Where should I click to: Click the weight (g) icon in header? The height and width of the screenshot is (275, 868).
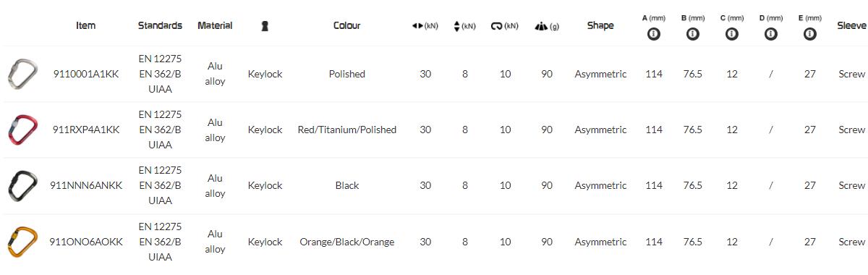pos(541,26)
